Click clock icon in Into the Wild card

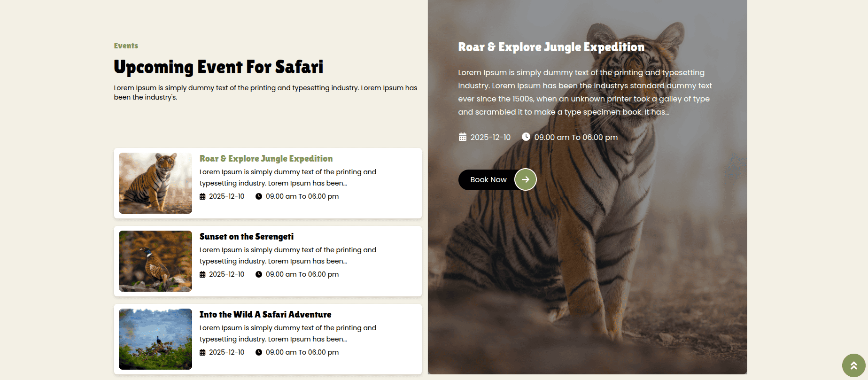coord(259,352)
